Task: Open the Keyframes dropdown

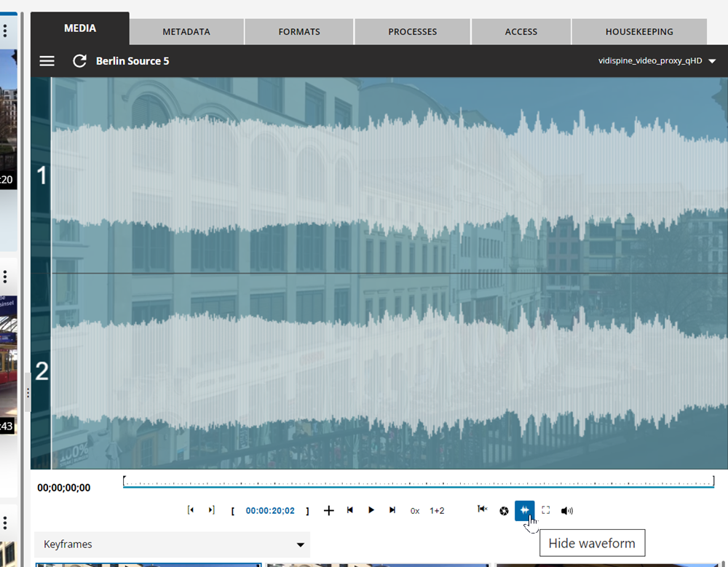Action: [172, 544]
